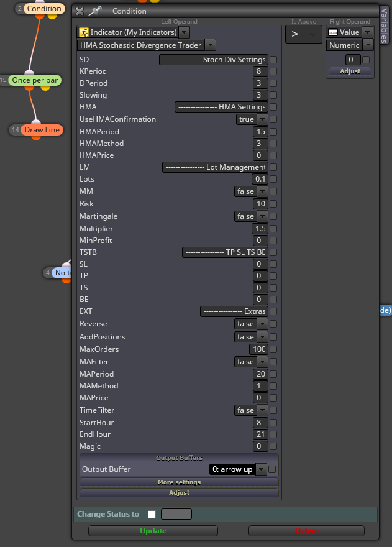Click the More settings button
The height and width of the screenshot is (547, 392).
[x=180, y=482]
